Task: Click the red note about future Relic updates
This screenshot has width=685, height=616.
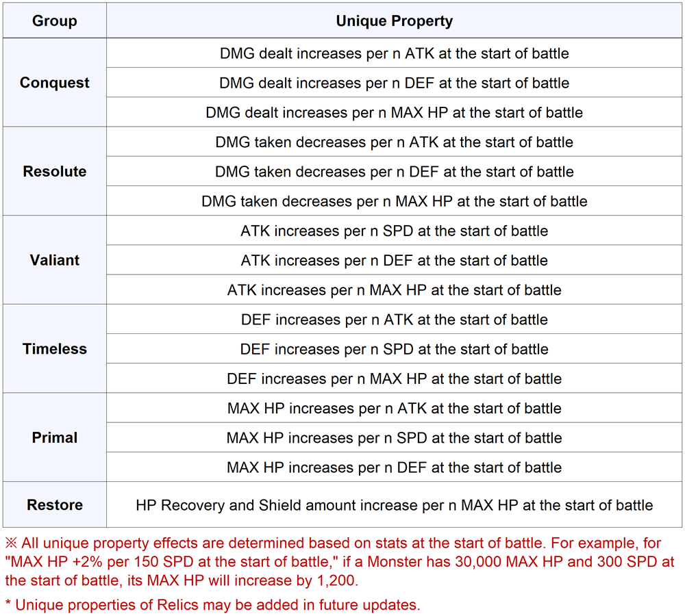Action: point(212,604)
